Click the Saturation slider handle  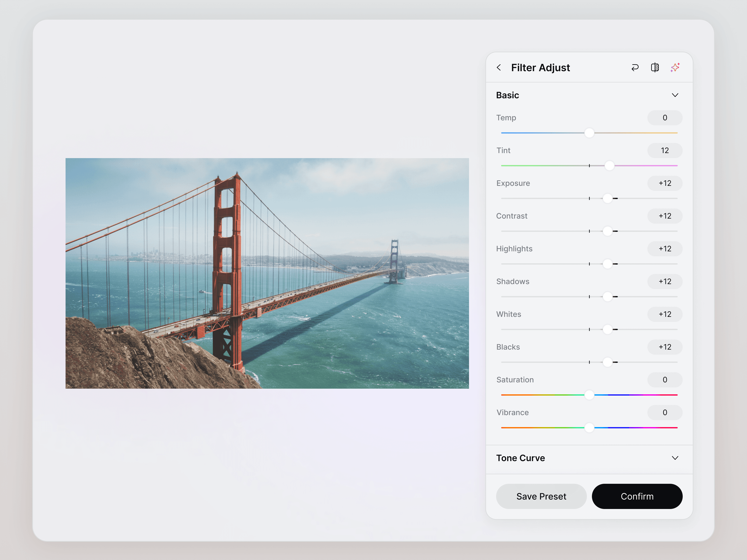589,395
